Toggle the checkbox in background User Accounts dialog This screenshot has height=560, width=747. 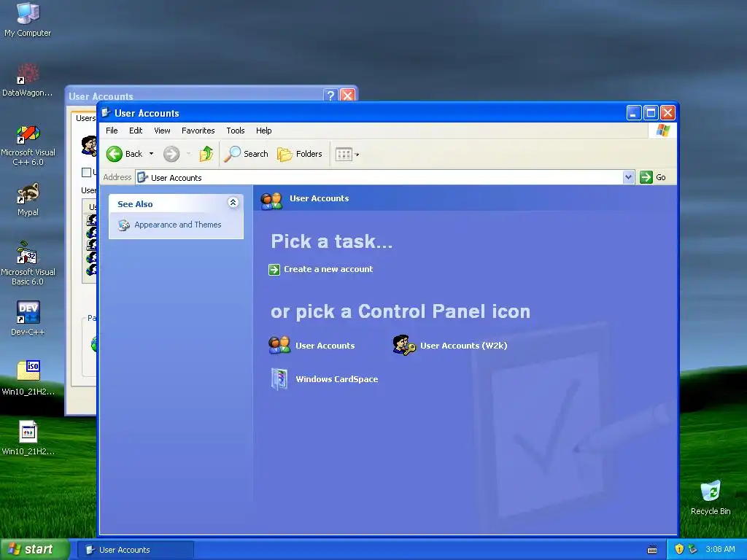[86, 172]
